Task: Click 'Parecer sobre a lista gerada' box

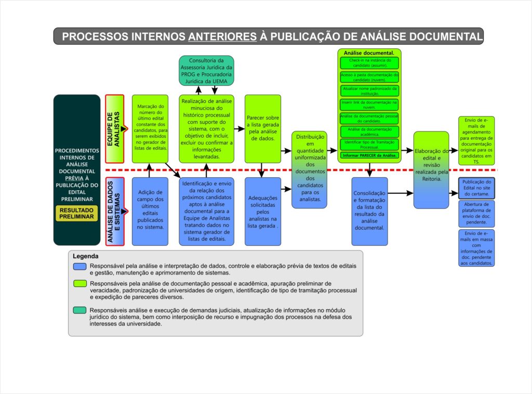Action: click(263, 128)
